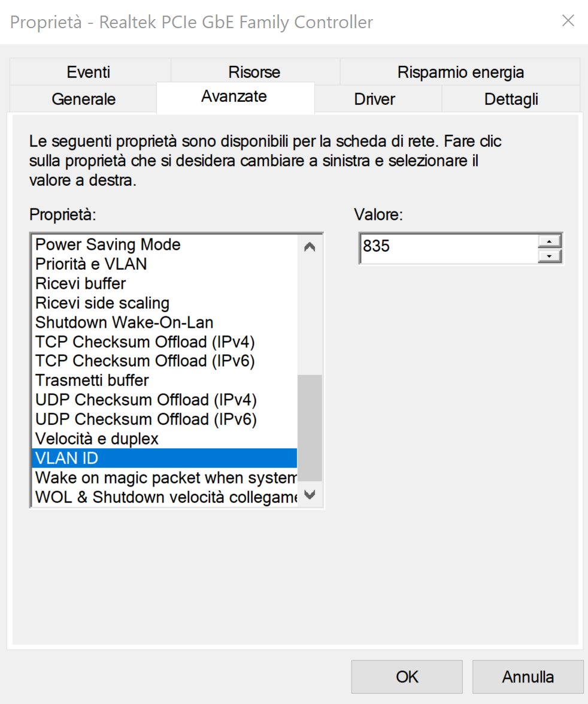Confirm changes with the OK button

407,676
